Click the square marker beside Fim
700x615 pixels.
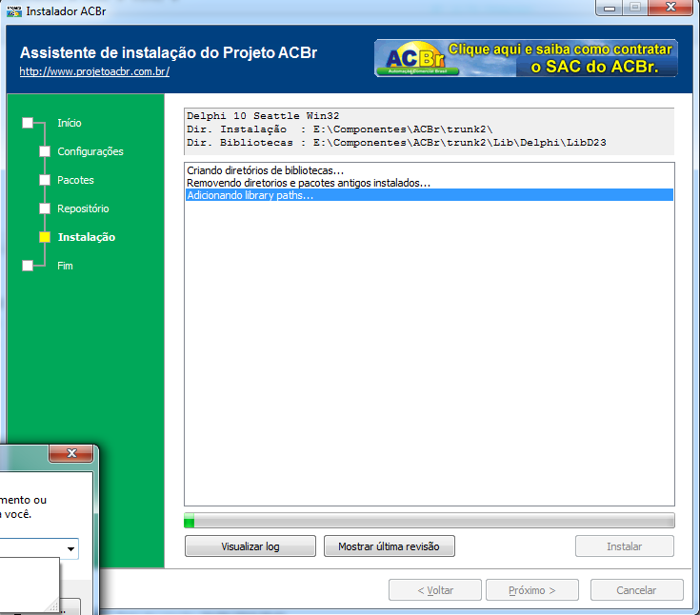point(28,266)
